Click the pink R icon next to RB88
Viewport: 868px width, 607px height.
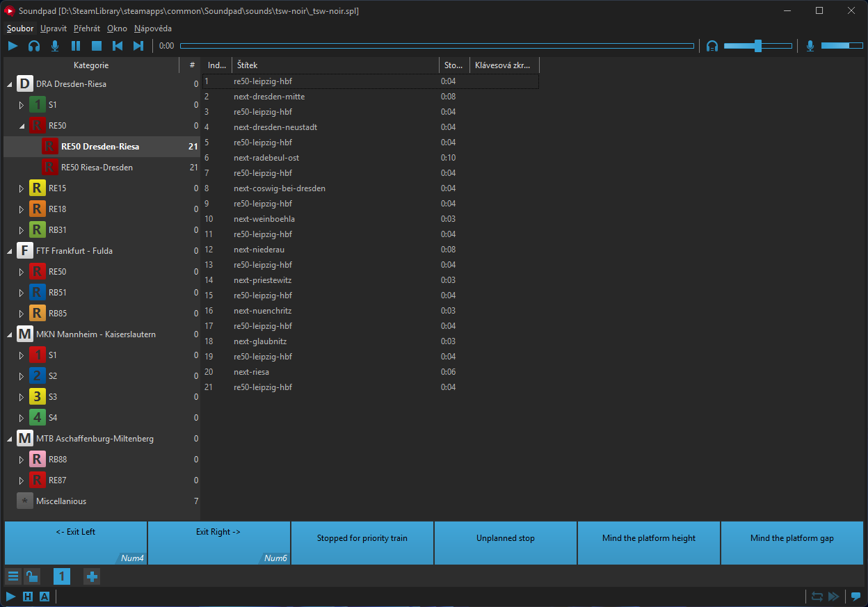click(x=38, y=460)
